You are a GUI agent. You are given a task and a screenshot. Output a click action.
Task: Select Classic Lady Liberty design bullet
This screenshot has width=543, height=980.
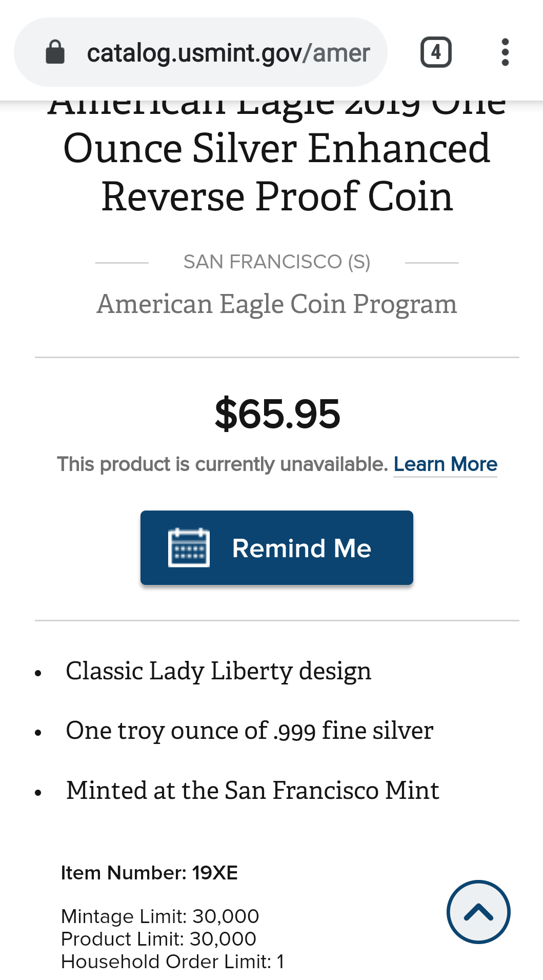tap(218, 671)
